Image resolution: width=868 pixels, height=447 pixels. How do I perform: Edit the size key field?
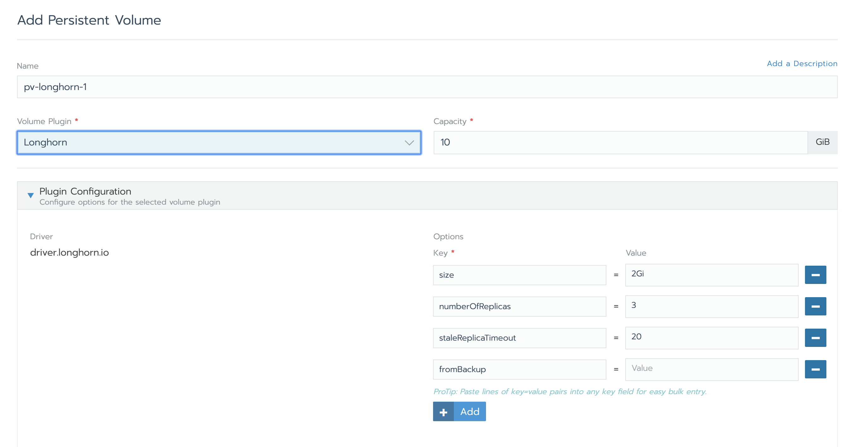click(x=519, y=275)
